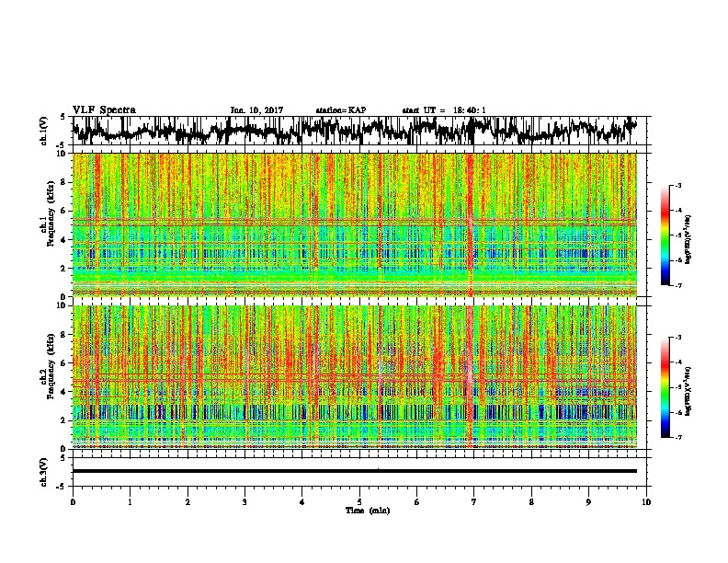
Task: Click the "Time (min)" axis label
Action: click(368, 511)
